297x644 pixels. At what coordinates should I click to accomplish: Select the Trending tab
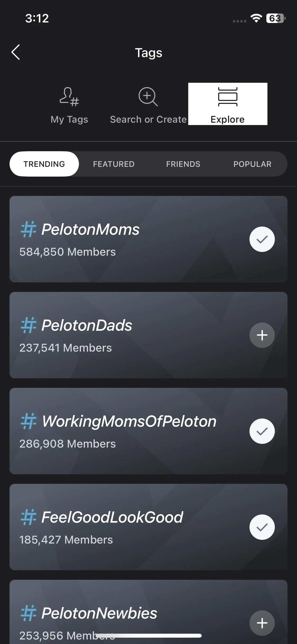coord(44,164)
